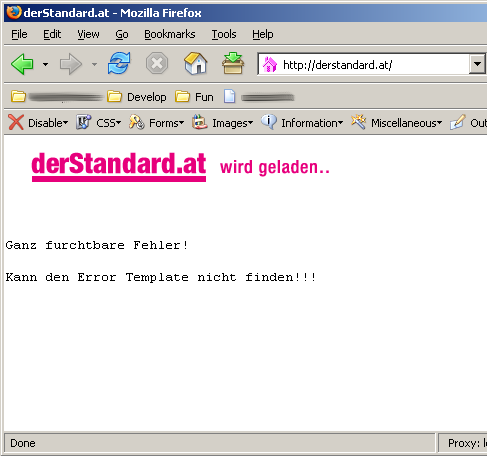The width and height of the screenshot is (487, 456).
Task: Open the Bookmarks menu
Action: click(x=170, y=34)
